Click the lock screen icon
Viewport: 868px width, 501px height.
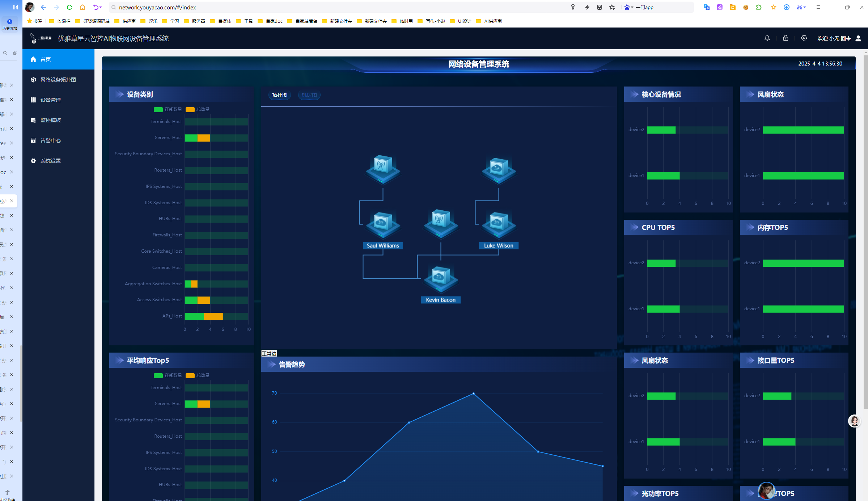click(x=786, y=38)
